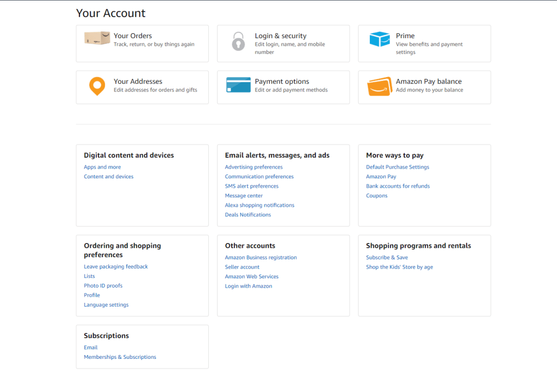Image resolution: width=557 pixels, height=392 pixels.
Task: Click the orange Amazon Pay wallet icon
Action: pos(379,86)
